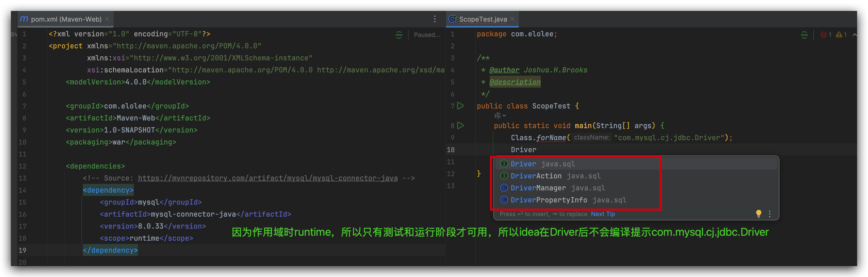Select Driver java.sql completion item
868x277 pixels.
click(x=636, y=164)
